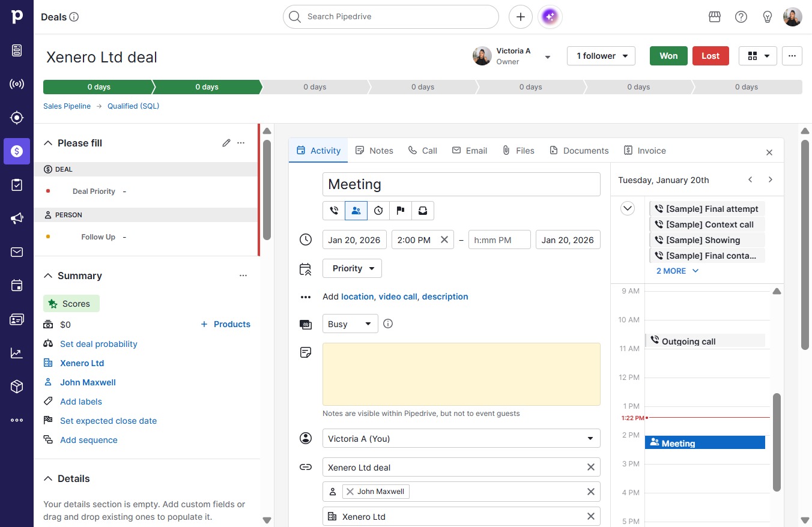This screenshot has height=527, width=812.
Task: Expand 2 MORE all-day activities
Action: (677, 271)
